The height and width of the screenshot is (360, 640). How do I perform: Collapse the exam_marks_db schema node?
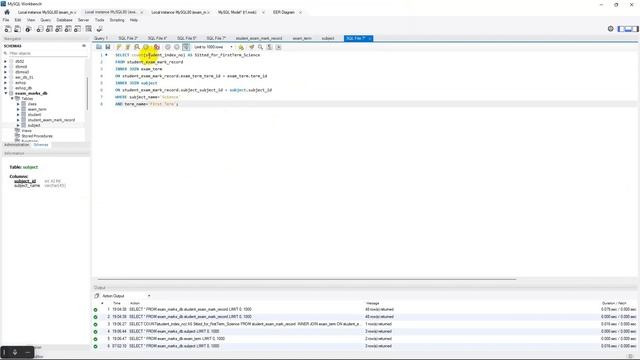tap(6, 93)
